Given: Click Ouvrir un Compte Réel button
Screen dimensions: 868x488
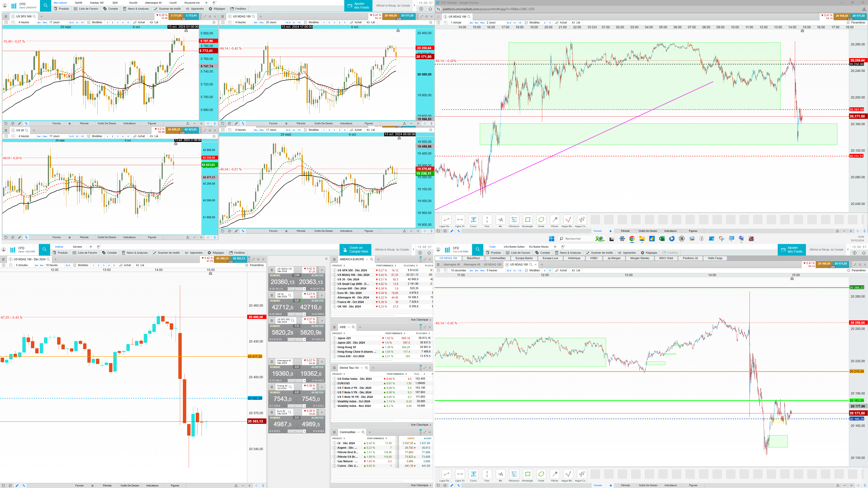Looking at the screenshot, I should pos(355,250).
